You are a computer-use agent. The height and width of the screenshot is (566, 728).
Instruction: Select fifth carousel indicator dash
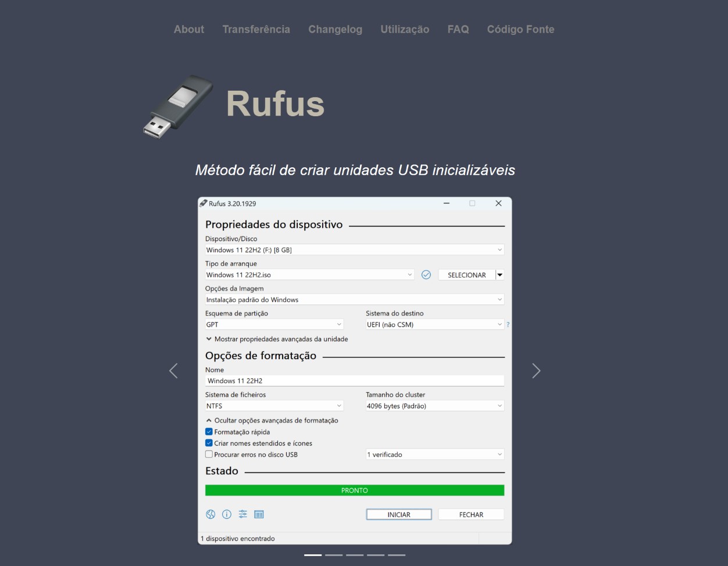tap(397, 555)
